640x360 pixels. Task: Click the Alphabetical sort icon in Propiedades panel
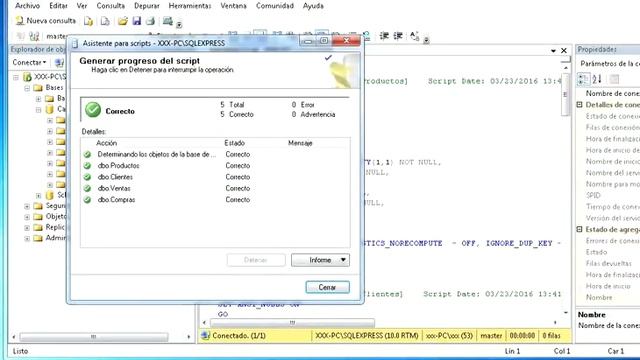[597, 79]
